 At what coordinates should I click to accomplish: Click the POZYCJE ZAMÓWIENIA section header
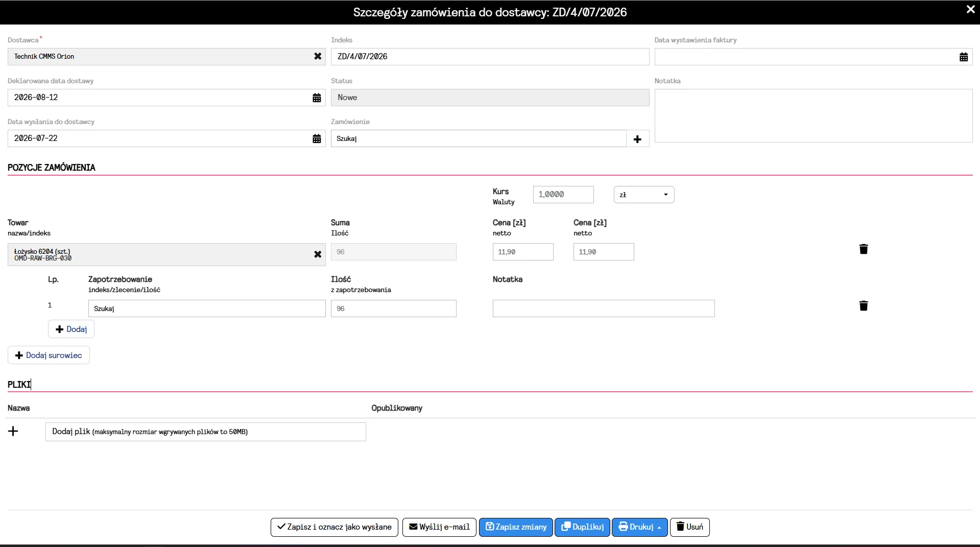[52, 168]
